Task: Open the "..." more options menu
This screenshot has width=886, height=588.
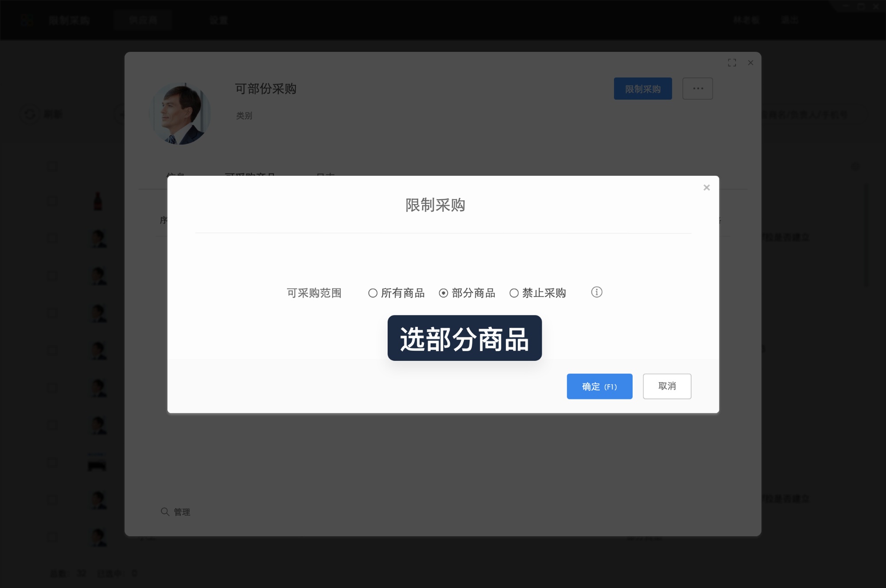Action: click(697, 89)
